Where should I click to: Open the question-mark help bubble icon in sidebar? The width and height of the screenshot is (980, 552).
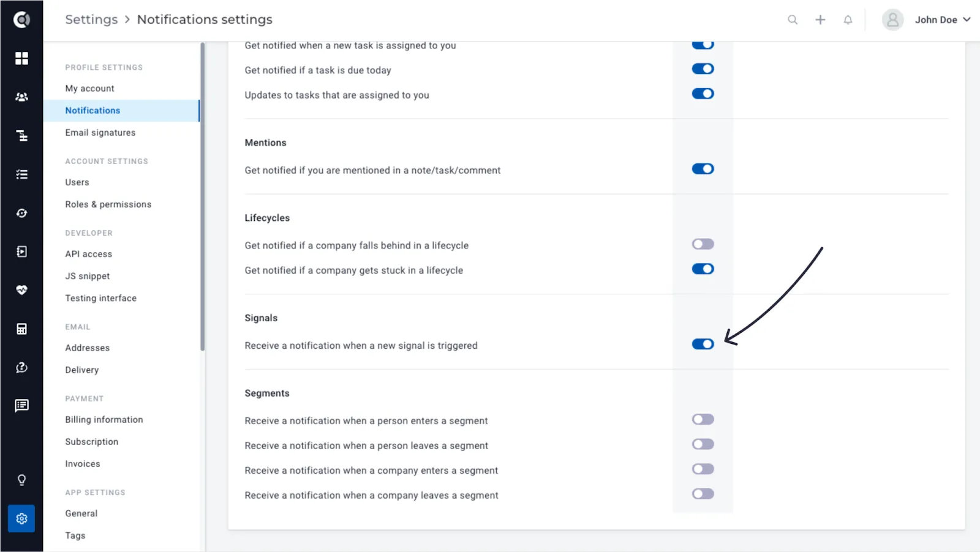click(x=21, y=367)
